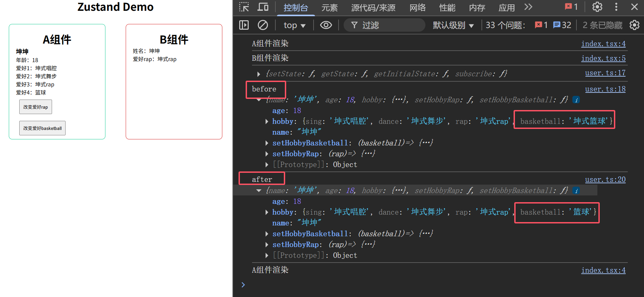The width and height of the screenshot is (644, 297).
Task: Expand the hobby property in the before object
Action: pyautogui.click(x=267, y=122)
